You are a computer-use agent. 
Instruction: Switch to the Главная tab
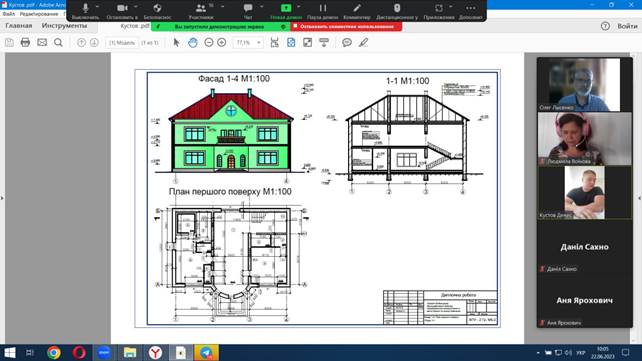(18, 25)
